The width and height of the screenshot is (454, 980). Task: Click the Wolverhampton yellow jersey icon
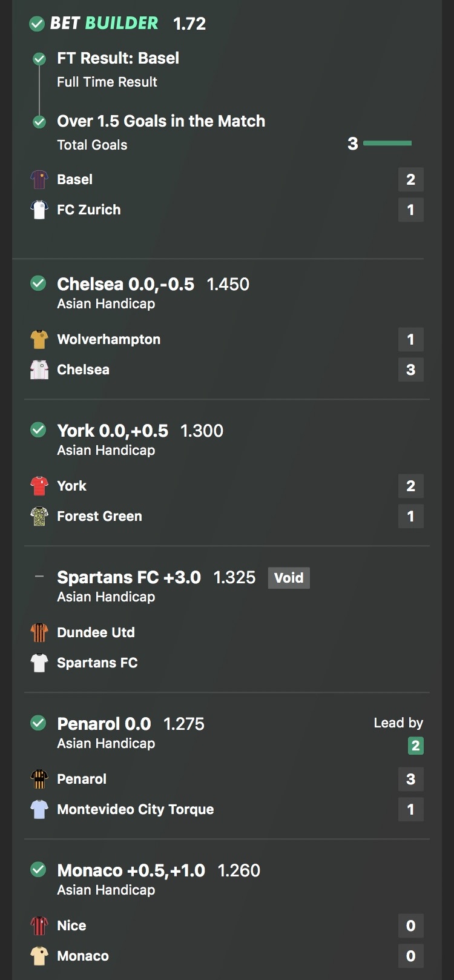(39, 339)
